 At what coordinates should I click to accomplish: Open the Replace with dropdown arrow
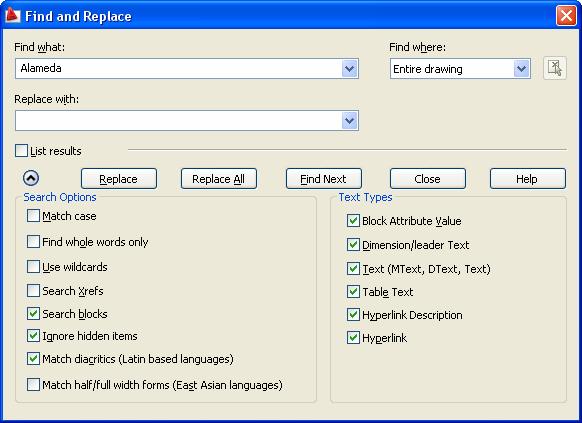[349, 121]
